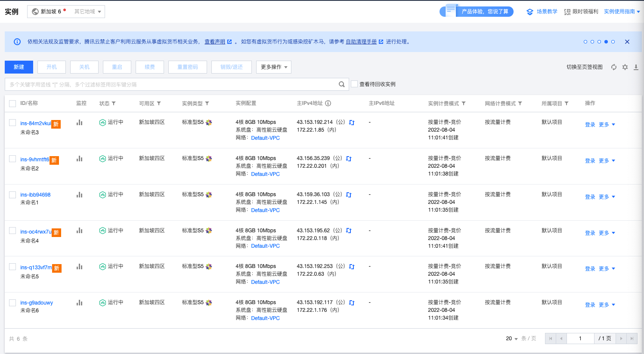Select checkbox for instance ins-84m2vkul
This screenshot has width=644, height=354.
[x=12, y=123]
